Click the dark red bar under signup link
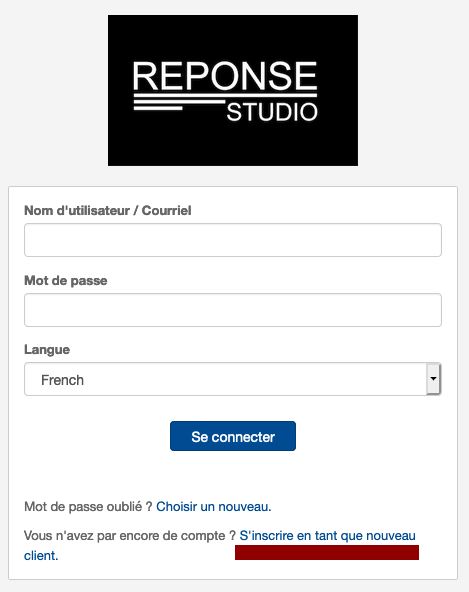Viewport: 469px width, 592px height. click(x=327, y=552)
